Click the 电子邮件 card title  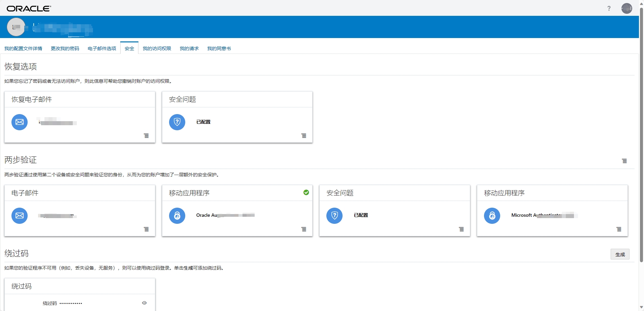point(25,193)
